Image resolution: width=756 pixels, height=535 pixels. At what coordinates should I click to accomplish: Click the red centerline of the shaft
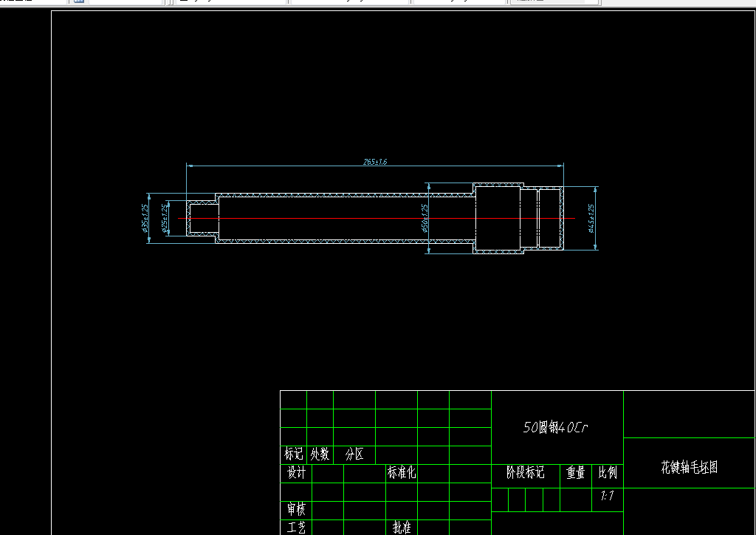[376, 219]
